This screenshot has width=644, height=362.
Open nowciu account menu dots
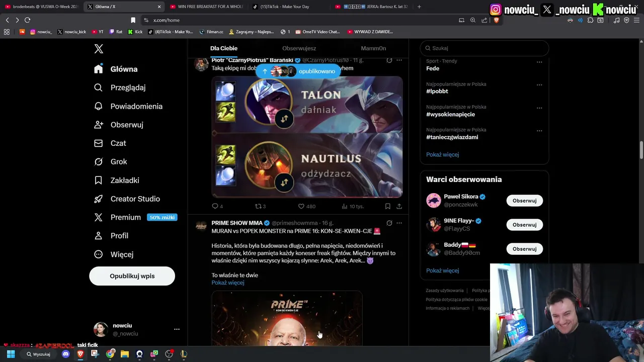pos(177,329)
